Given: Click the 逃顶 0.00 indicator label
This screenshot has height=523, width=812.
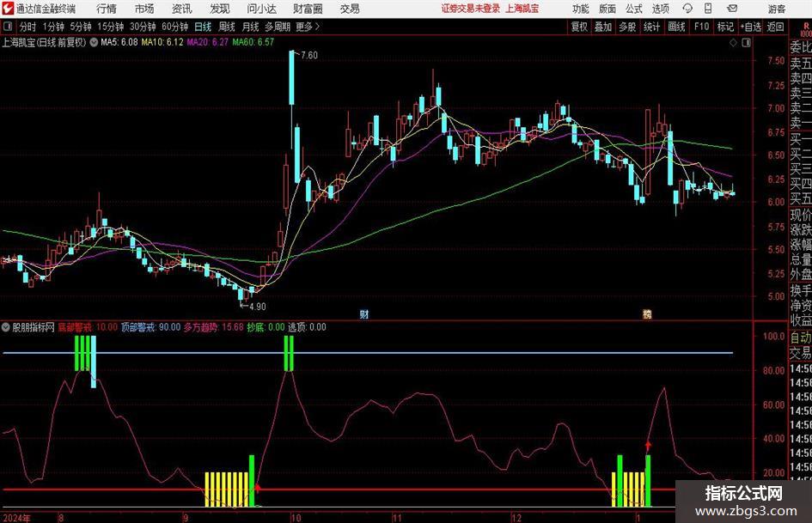Looking at the screenshot, I should pos(307,327).
